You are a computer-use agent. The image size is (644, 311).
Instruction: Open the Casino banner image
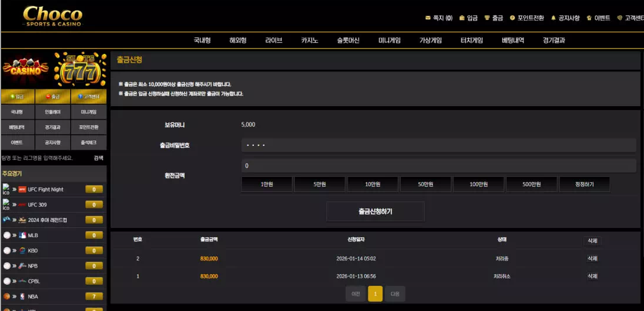pos(26,69)
